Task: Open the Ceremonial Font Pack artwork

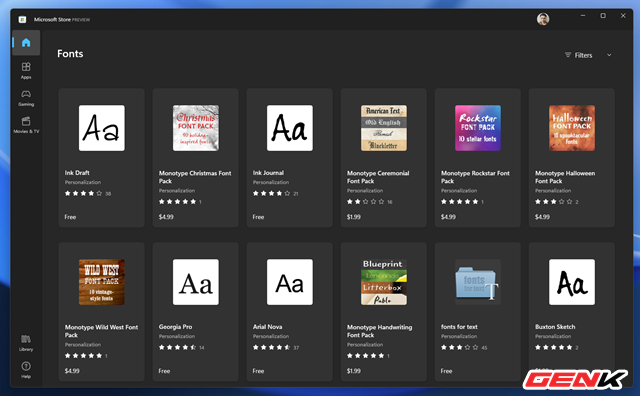Action: (x=384, y=128)
